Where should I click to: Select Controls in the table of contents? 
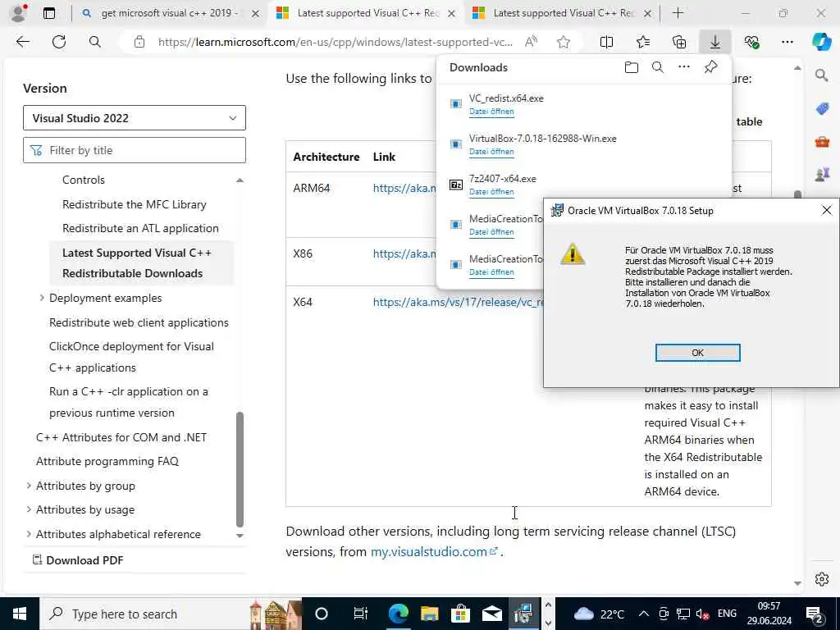pos(83,180)
